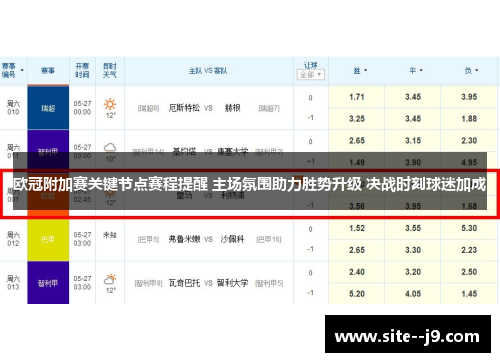Viewport: 500px width, 362px height.
Task: Pick the win odds 1.52
Action: click(357, 228)
